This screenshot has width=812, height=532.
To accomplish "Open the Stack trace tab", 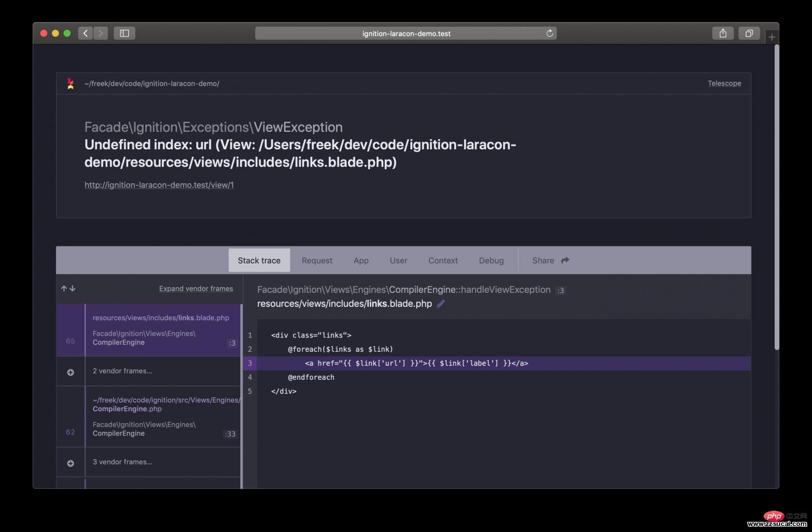I will 259,260.
